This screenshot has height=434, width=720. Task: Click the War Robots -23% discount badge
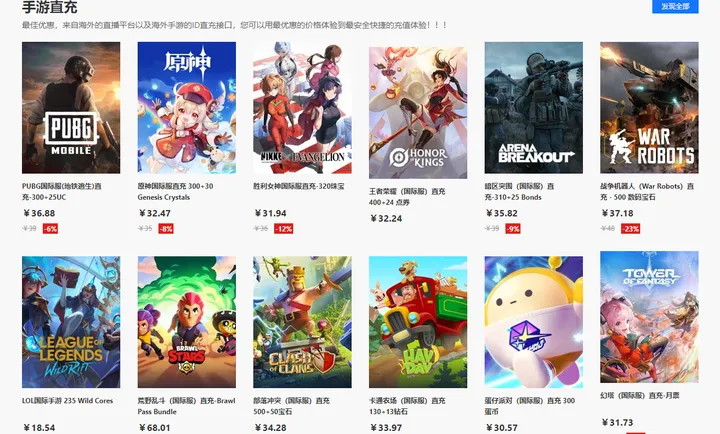pyautogui.click(x=630, y=229)
